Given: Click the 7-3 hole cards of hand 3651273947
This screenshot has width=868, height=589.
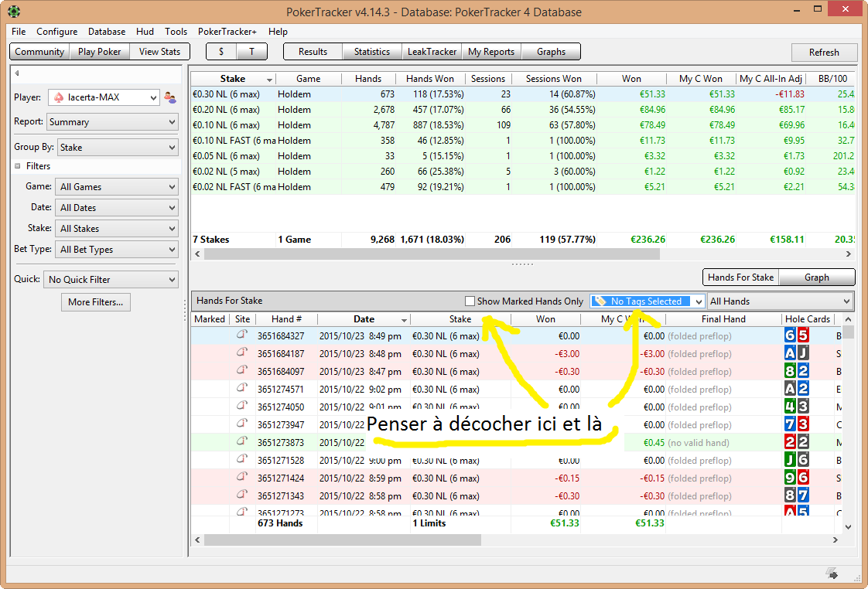Looking at the screenshot, I should click(x=797, y=424).
